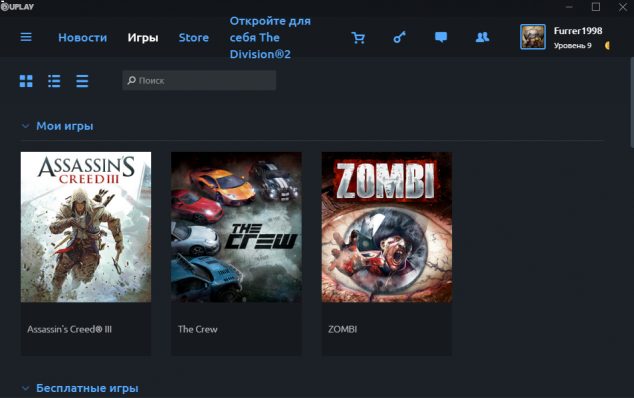This screenshot has width=634, height=398.
Task: Switch to detailed list view
Action: pyautogui.click(x=54, y=81)
